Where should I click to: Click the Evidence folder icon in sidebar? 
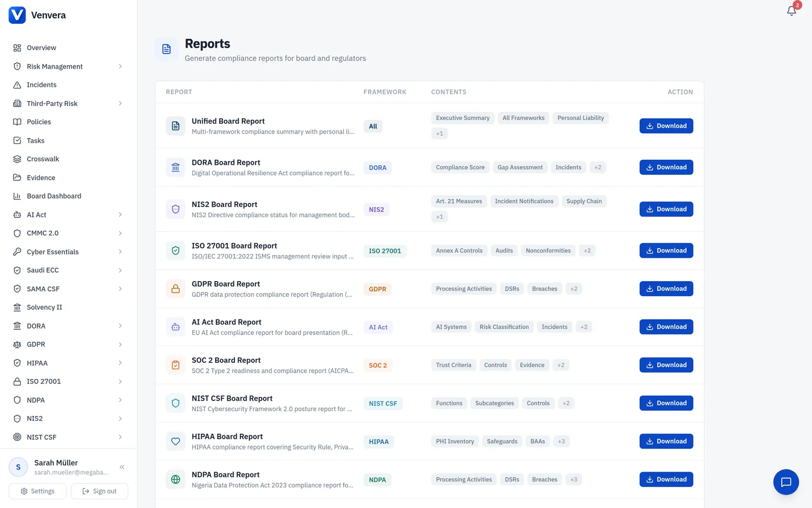tap(17, 178)
